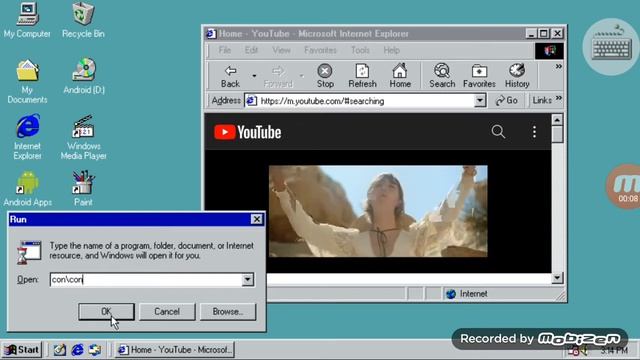Select Android Apps desktop shortcut
The width and height of the screenshot is (640, 360).
coord(27,188)
